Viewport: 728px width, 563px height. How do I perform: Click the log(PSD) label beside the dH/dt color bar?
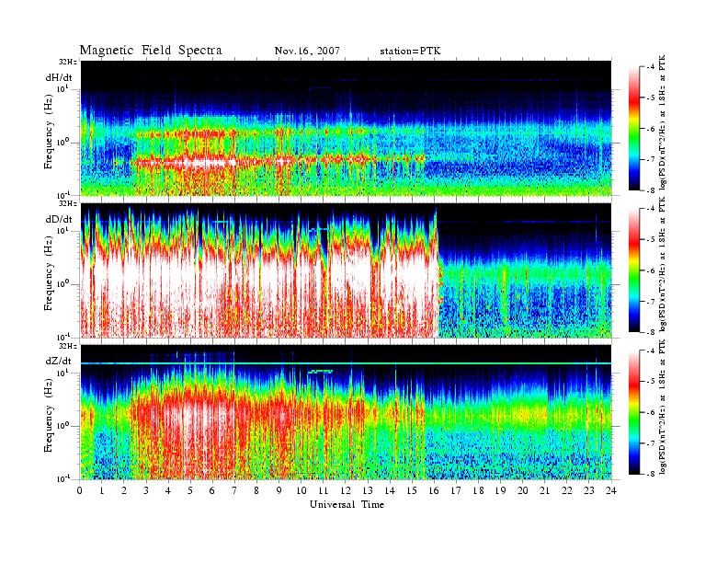[663, 121]
